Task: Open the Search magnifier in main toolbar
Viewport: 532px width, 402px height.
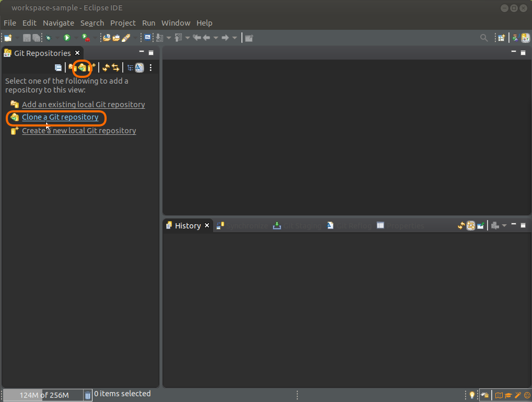Action: (x=484, y=38)
